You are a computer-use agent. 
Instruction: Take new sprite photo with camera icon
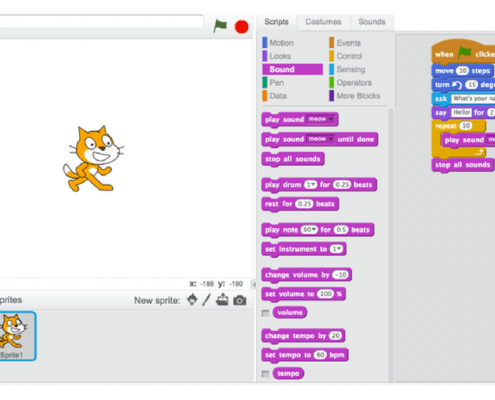coord(240,300)
